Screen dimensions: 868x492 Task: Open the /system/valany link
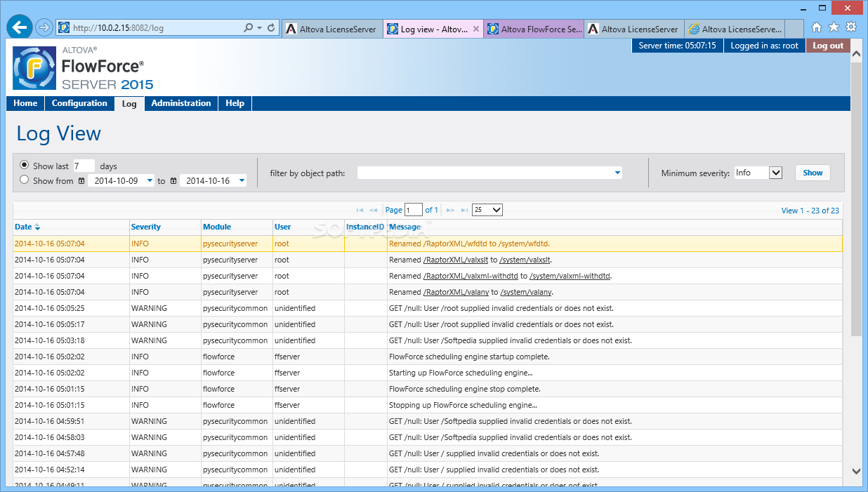click(x=526, y=292)
